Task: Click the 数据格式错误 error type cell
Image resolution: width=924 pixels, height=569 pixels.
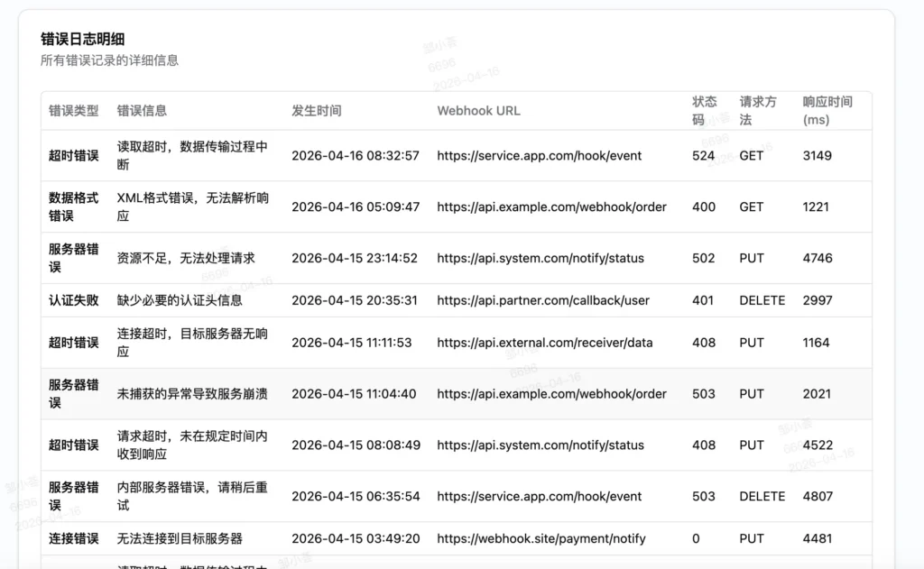Action: tap(74, 206)
